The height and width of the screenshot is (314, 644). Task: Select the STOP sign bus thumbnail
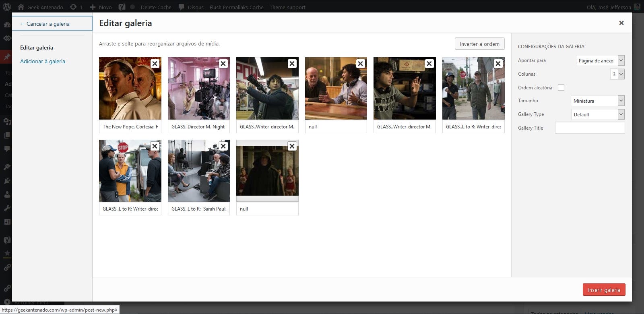(x=130, y=171)
